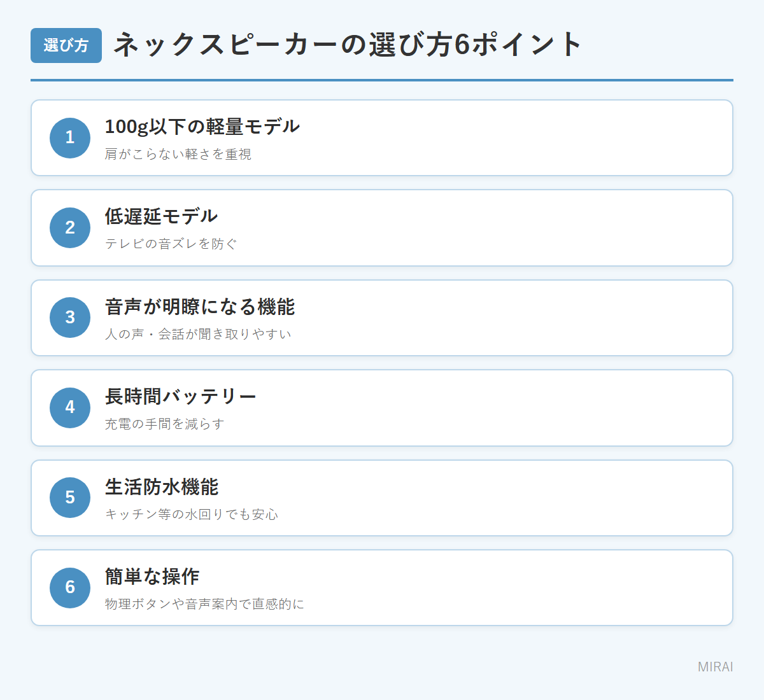The width and height of the screenshot is (764, 700).
Task: Select heading 簡単な操作
Action: click(152, 577)
